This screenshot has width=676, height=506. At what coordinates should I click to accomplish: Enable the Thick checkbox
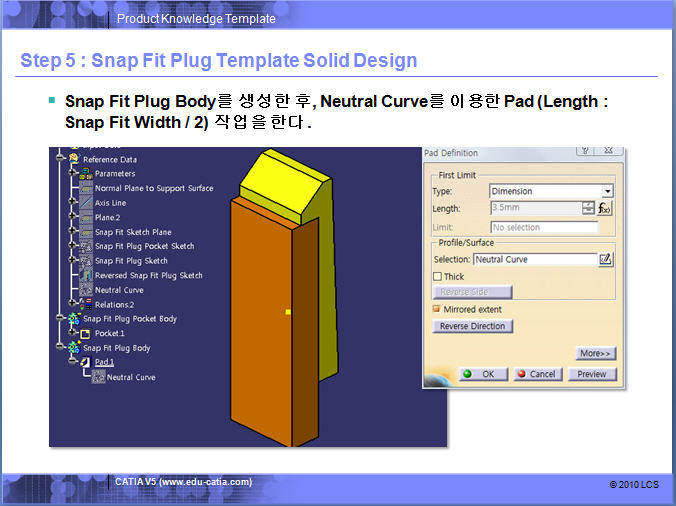pyautogui.click(x=437, y=276)
